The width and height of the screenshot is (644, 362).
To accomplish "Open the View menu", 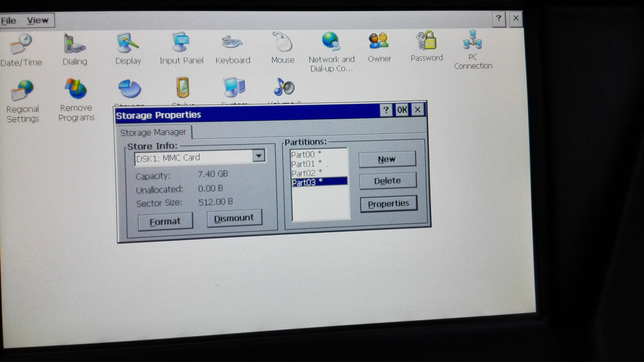I will coord(38,20).
